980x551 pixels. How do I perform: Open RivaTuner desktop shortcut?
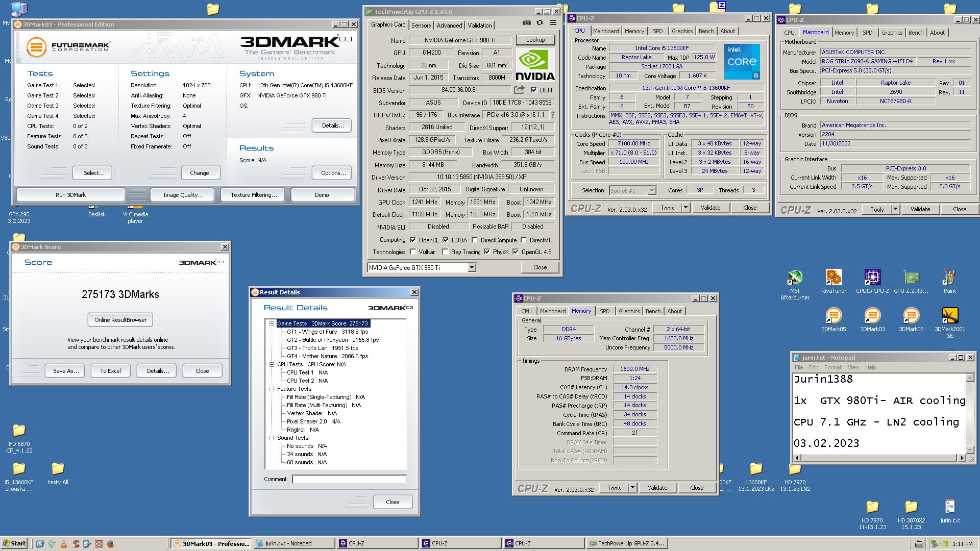pyautogui.click(x=834, y=282)
